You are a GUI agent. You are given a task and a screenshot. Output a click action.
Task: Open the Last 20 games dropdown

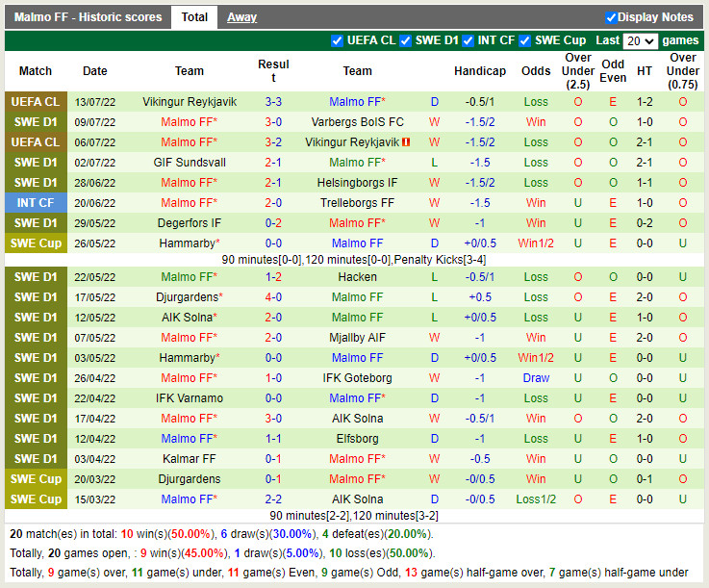coord(640,40)
